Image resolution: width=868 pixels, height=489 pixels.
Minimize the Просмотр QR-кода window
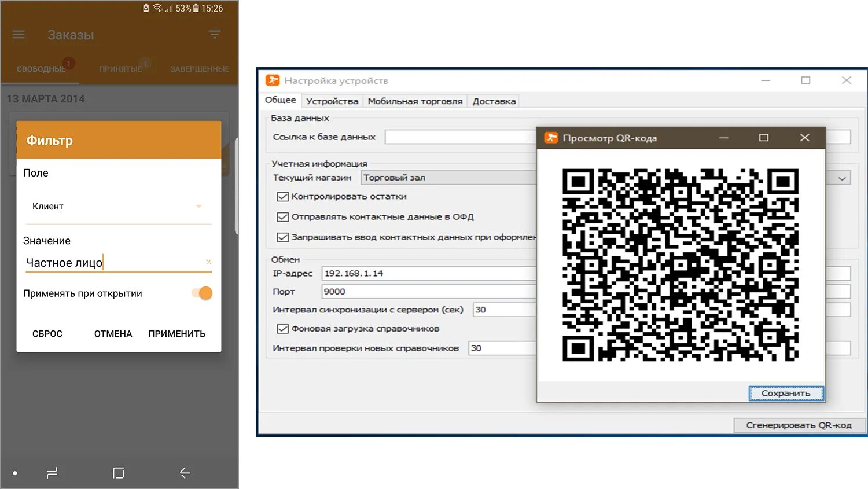pyautogui.click(x=724, y=138)
